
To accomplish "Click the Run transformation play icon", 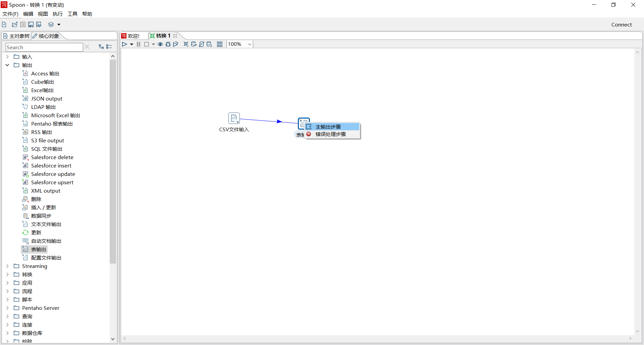I will (124, 44).
